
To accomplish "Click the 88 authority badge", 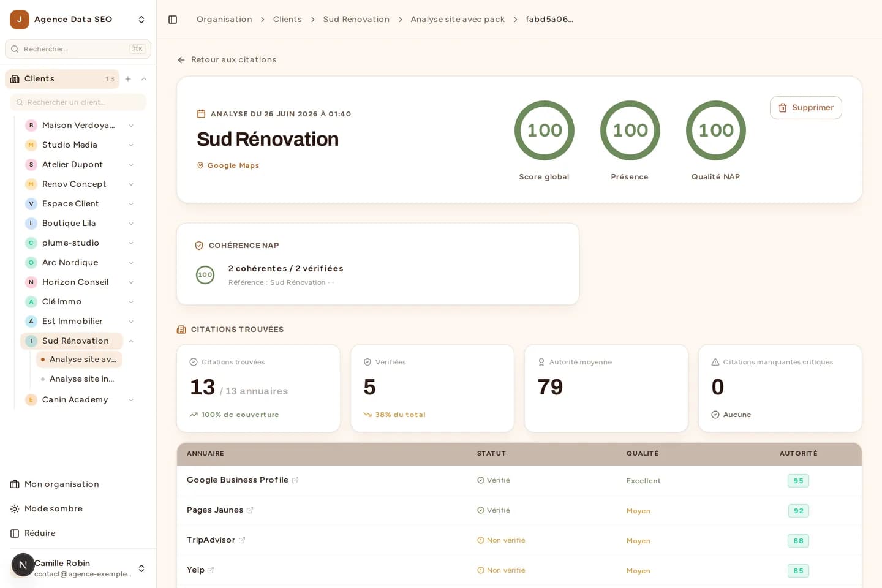I will click(x=798, y=541).
